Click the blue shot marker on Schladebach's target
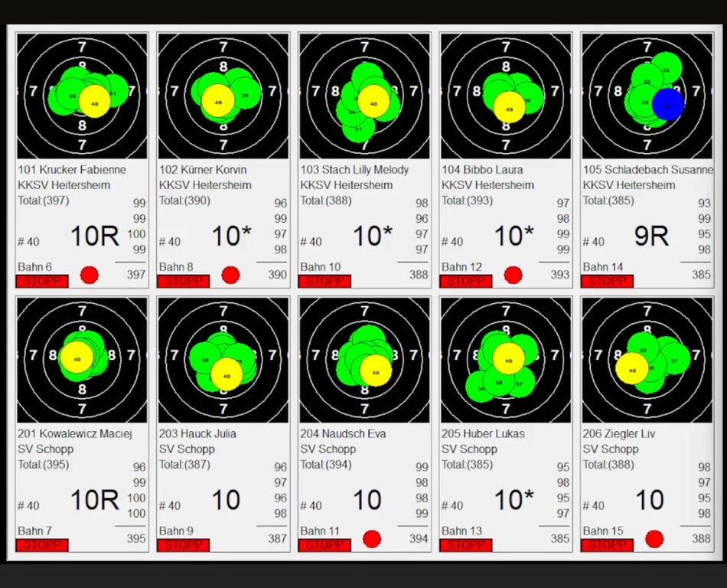The width and height of the screenshot is (727, 588). pos(668,104)
